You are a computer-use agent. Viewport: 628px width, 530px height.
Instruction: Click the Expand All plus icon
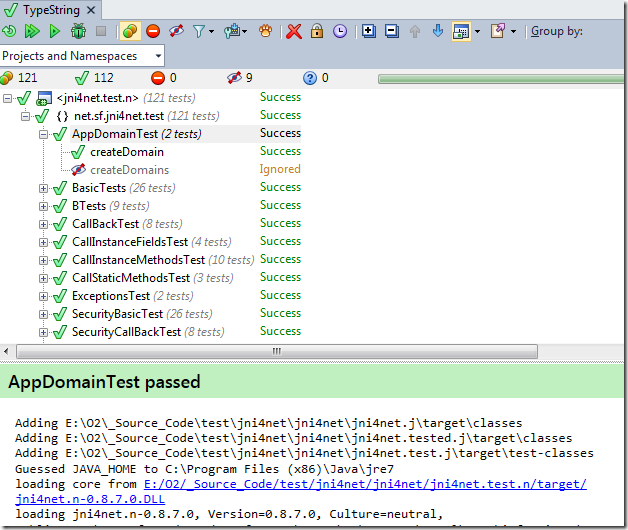coord(369,32)
